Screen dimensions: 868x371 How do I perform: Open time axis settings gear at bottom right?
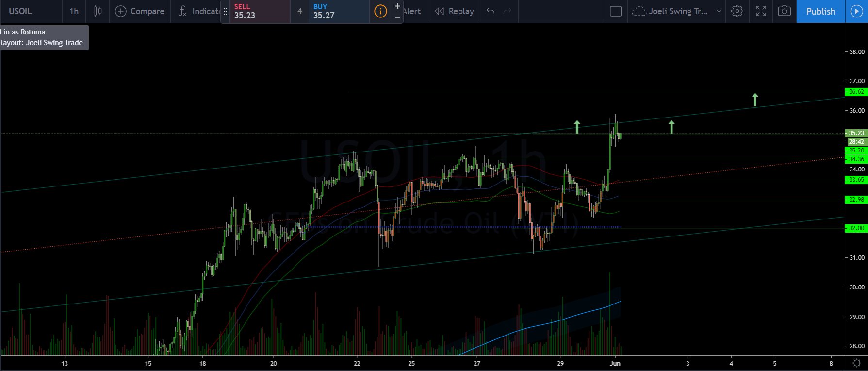point(857,363)
